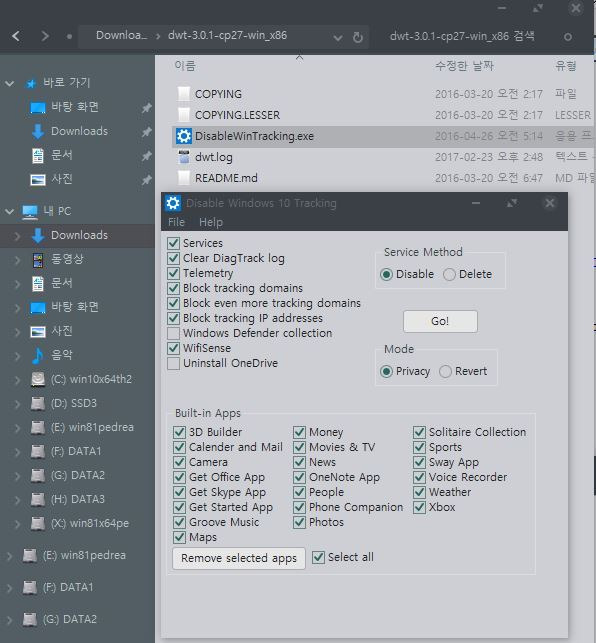Sort by 수정한 날짜 column header
The image size is (596, 643).
(464, 66)
